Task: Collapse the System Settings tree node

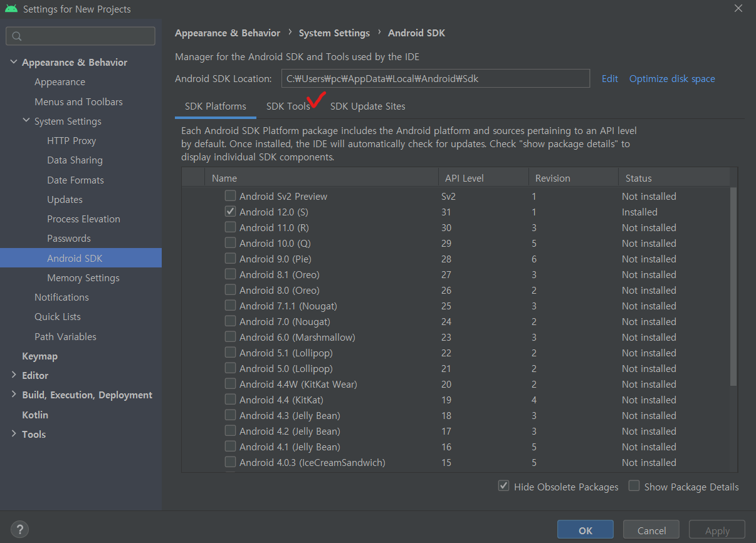Action: [x=26, y=121]
